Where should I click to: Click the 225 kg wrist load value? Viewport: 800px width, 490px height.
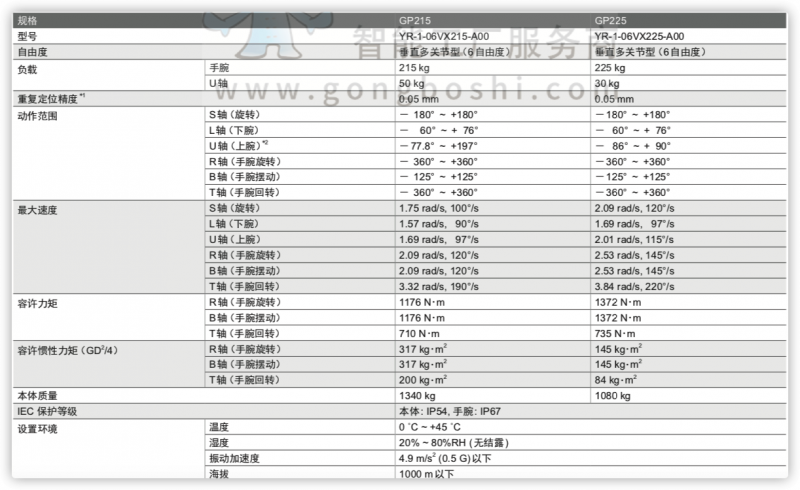pyautogui.click(x=610, y=68)
